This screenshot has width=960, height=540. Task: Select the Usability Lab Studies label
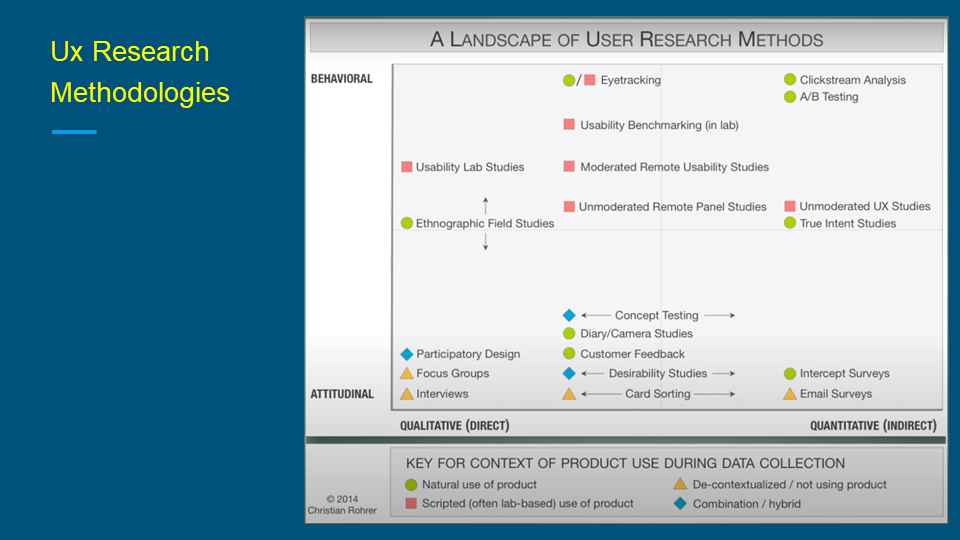[x=470, y=167]
